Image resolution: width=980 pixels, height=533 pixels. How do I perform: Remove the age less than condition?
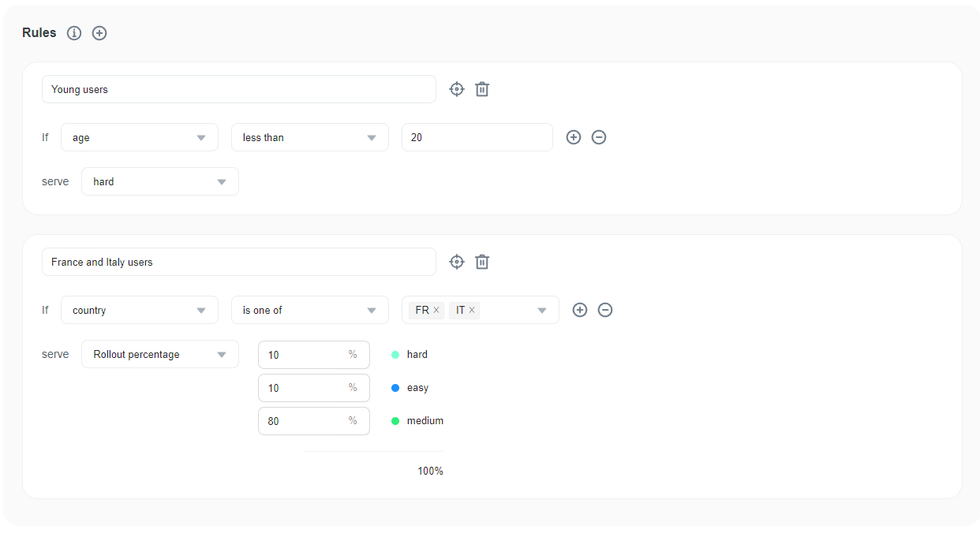(599, 137)
